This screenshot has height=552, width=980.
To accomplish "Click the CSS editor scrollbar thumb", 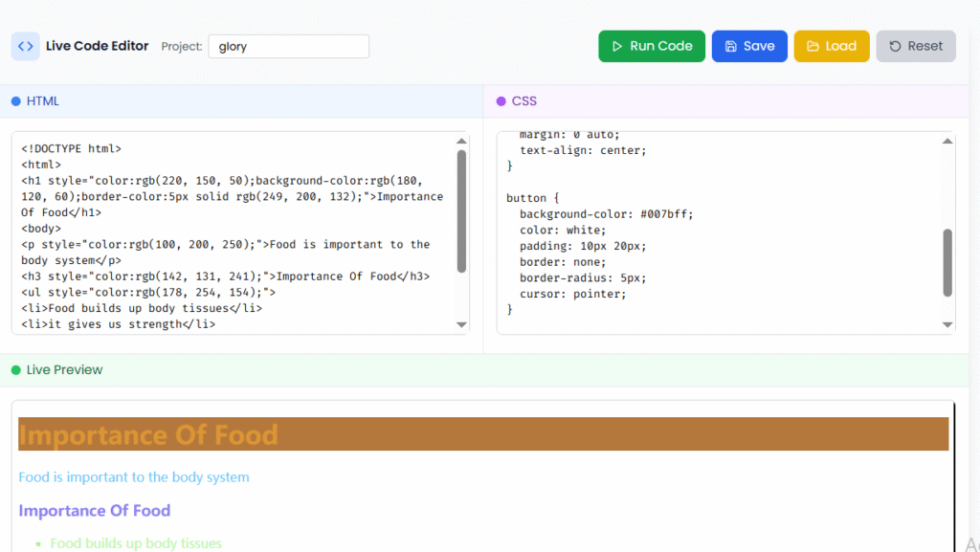I will tap(947, 262).
